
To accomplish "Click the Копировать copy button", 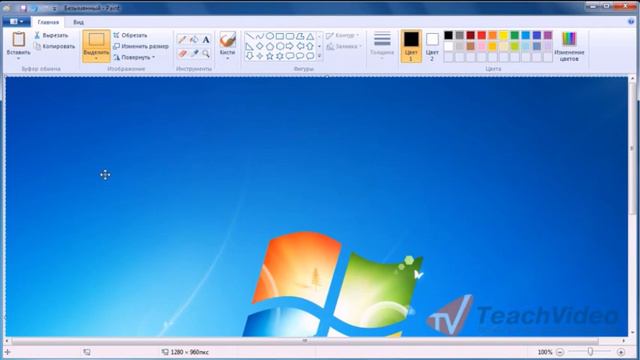I will pos(55,47).
